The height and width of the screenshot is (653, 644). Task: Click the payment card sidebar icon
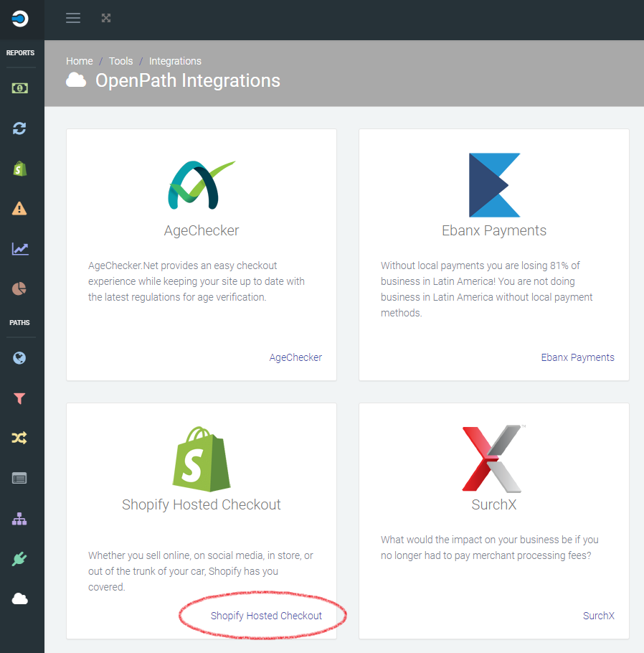[20, 478]
